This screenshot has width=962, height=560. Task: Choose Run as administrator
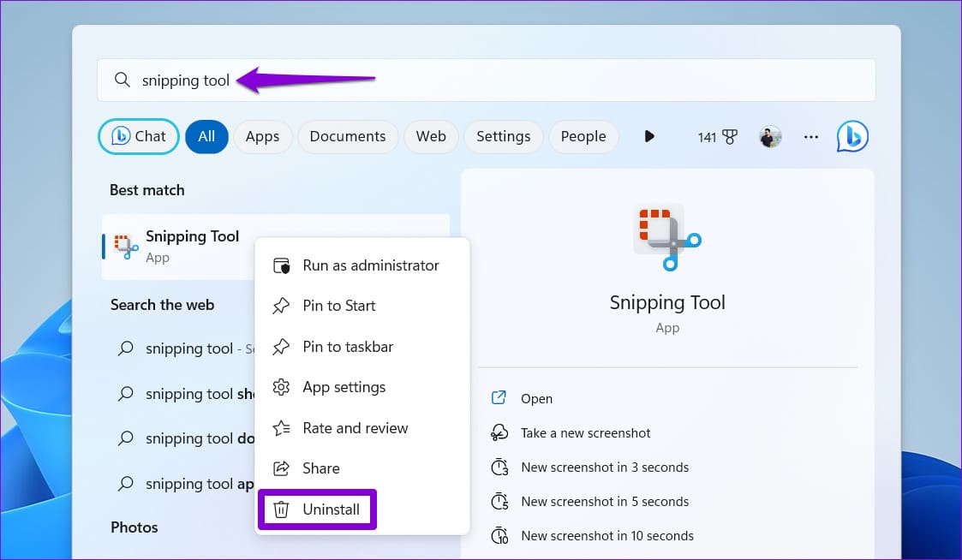[x=362, y=265]
